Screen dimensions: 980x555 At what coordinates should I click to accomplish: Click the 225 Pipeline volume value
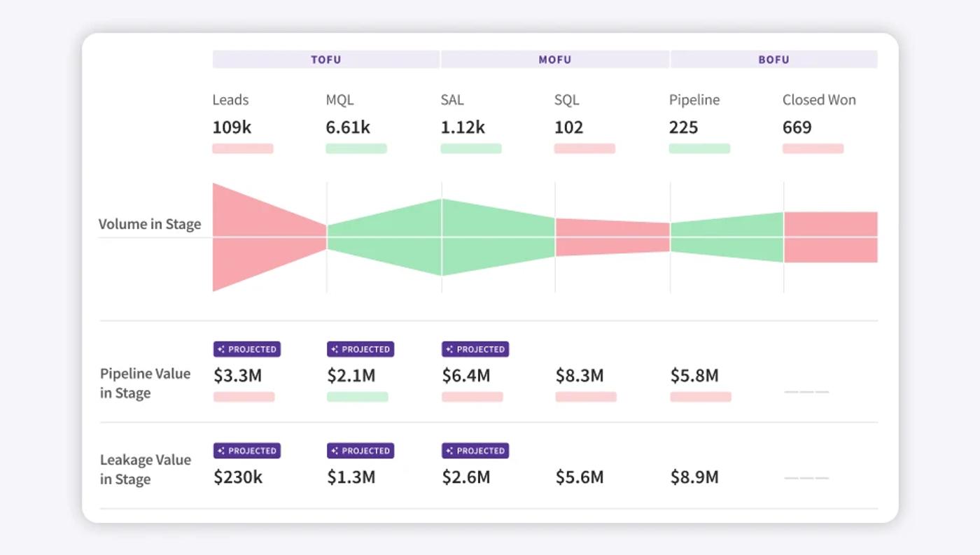point(684,127)
